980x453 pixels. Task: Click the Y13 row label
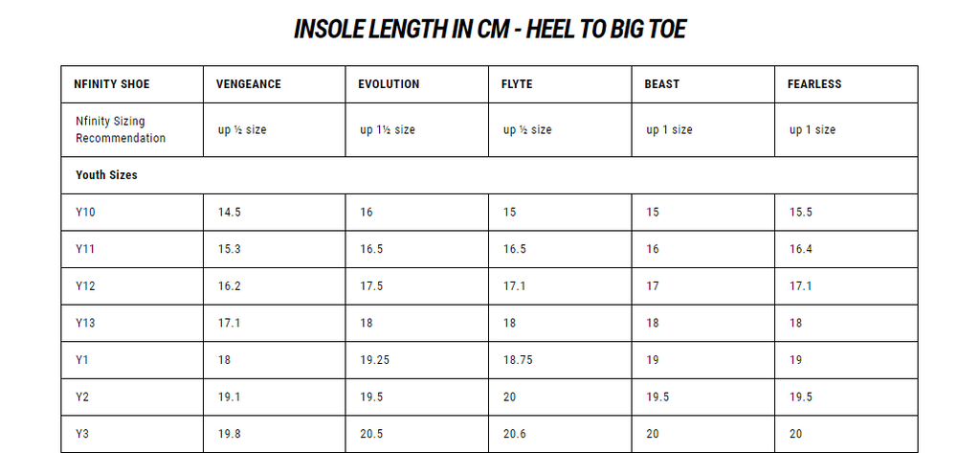(x=86, y=323)
